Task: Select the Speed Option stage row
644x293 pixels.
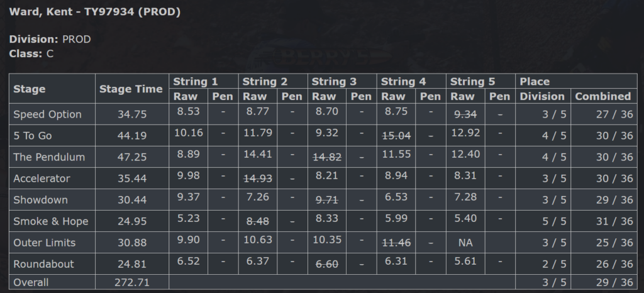Action: [x=323, y=114]
